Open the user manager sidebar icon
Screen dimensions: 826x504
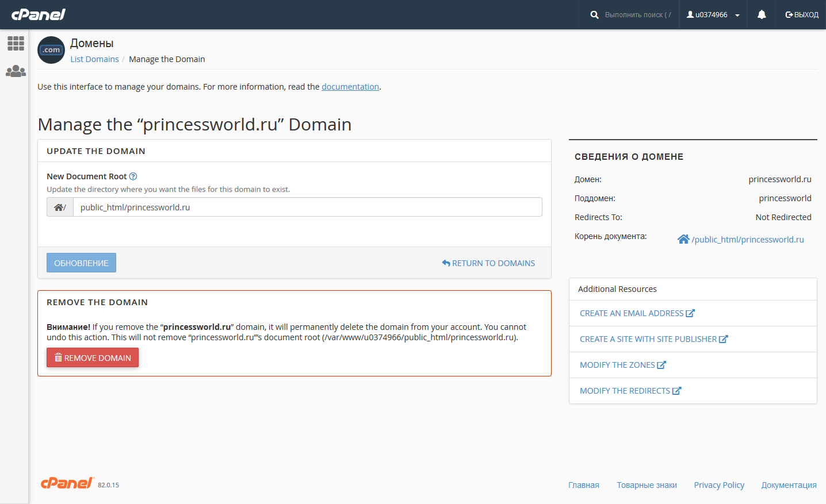[16, 71]
